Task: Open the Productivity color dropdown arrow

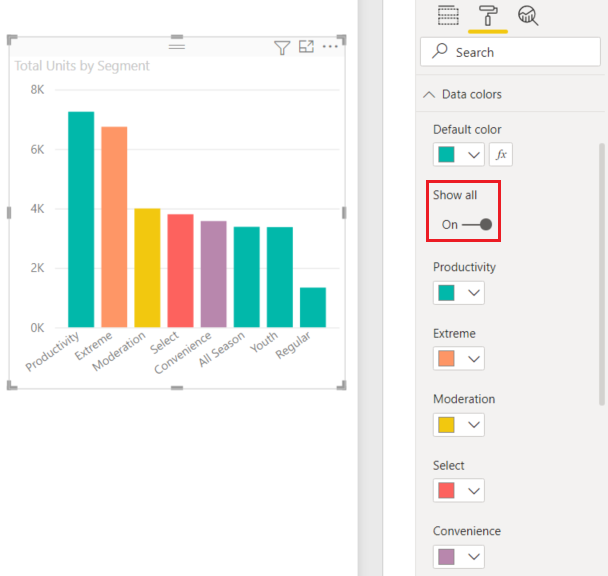Action: click(x=474, y=293)
